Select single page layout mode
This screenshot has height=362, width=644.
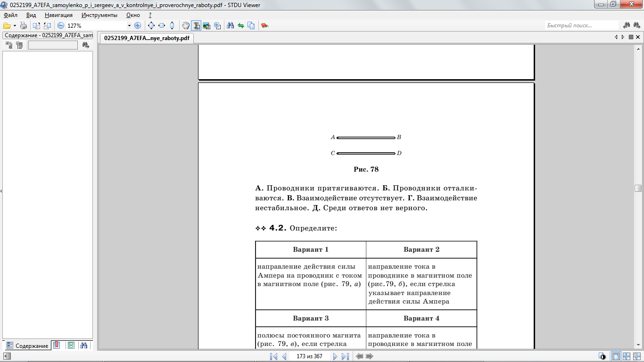click(x=616, y=356)
